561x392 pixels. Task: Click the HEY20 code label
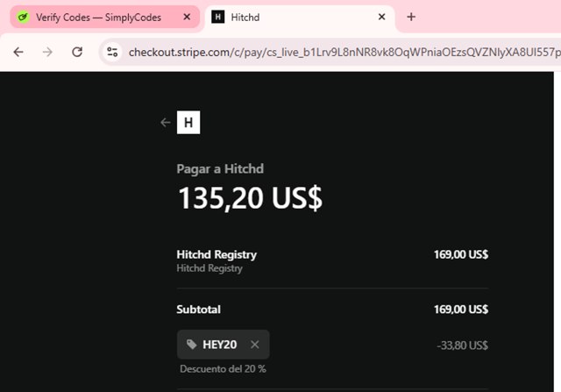pos(220,345)
